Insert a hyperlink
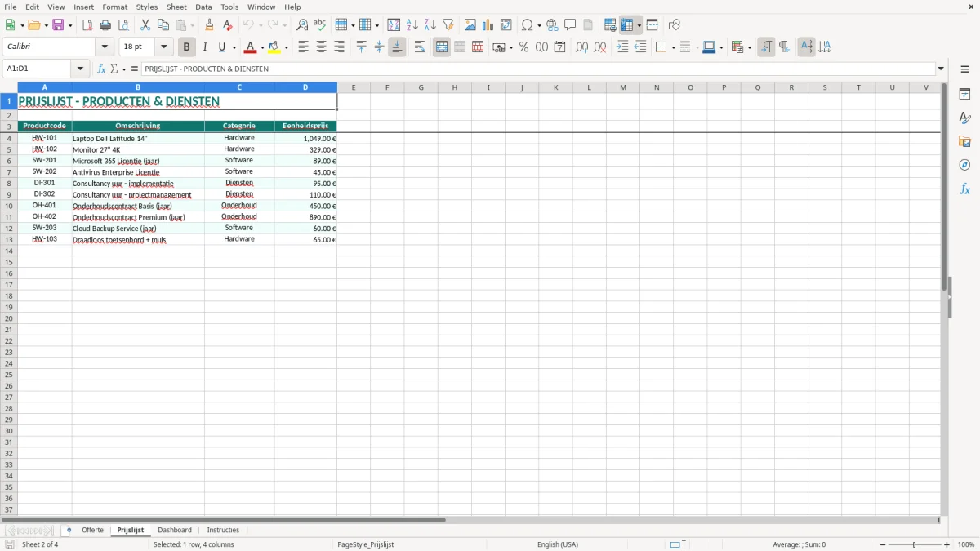Screen dimensions: 980x551 tap(552, 25)
